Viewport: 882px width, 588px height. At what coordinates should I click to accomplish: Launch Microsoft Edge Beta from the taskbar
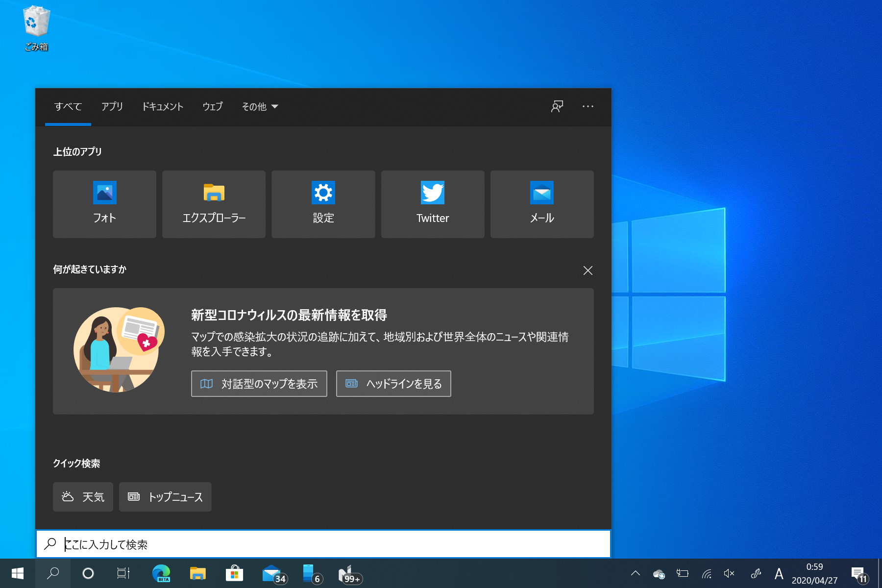(161, 572)
